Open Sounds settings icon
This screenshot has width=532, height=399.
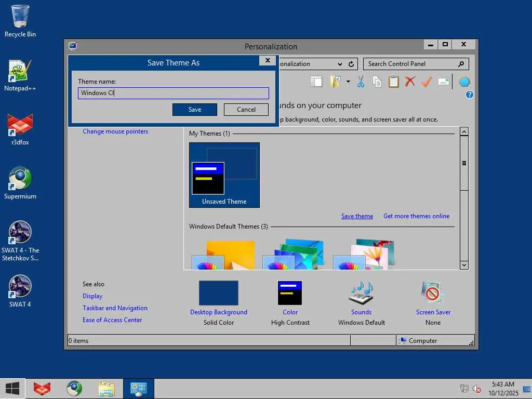tap(362, 293)
